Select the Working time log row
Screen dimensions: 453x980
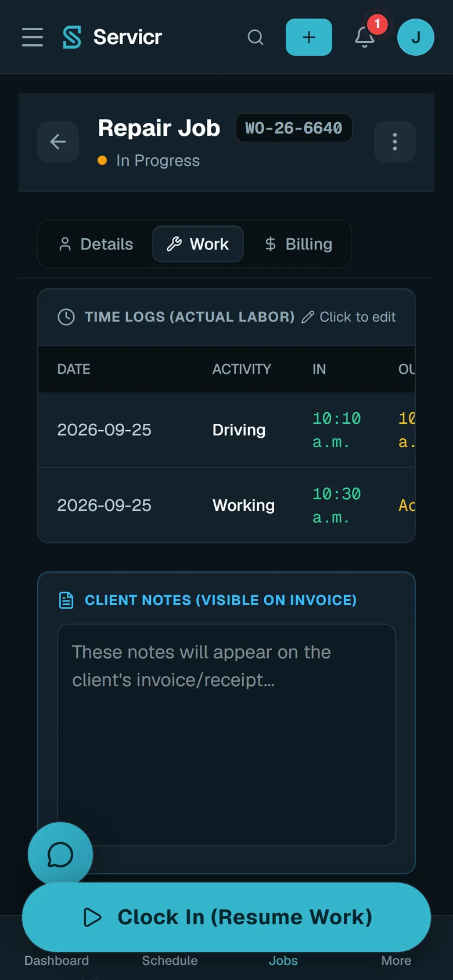pos(227,506)
